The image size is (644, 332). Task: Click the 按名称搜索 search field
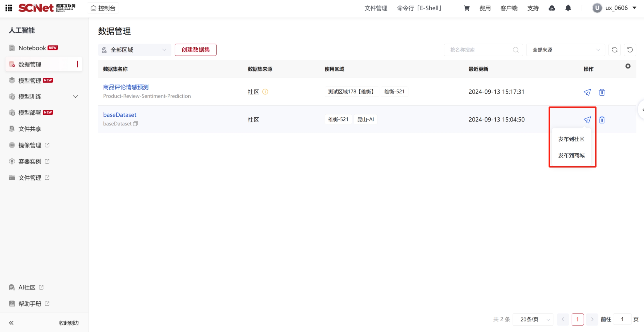[480, 50]
